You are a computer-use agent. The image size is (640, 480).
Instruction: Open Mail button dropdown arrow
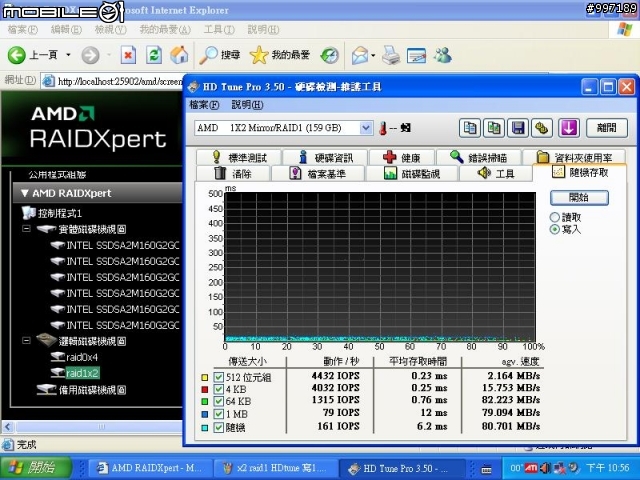coord(373,56)
